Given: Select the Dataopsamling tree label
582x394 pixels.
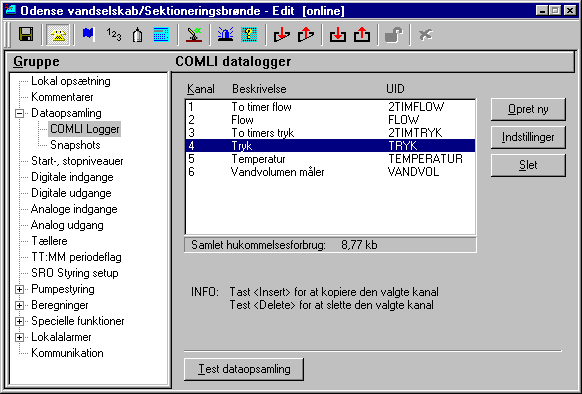Looking at the screenshot, I should (x=66, y=113).
